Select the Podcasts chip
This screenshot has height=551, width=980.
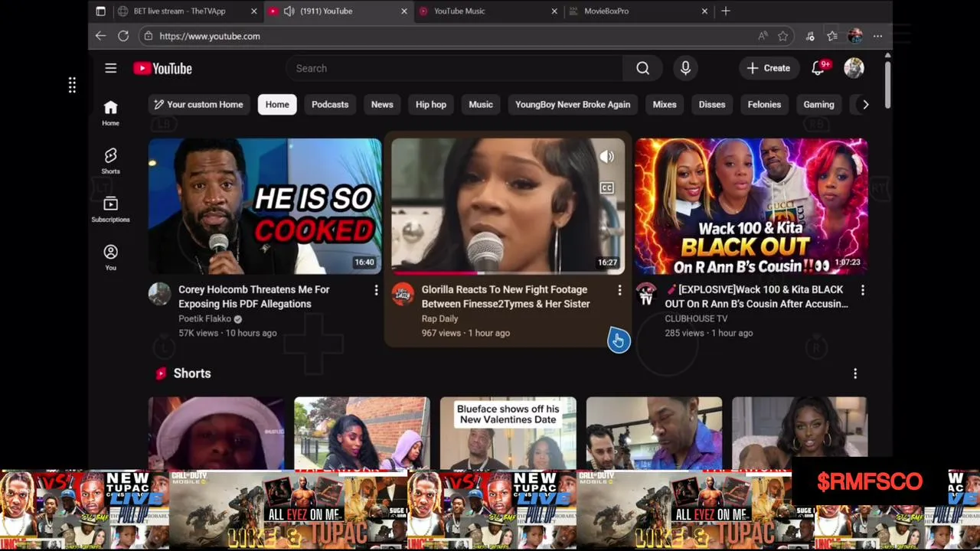point(330,105)
